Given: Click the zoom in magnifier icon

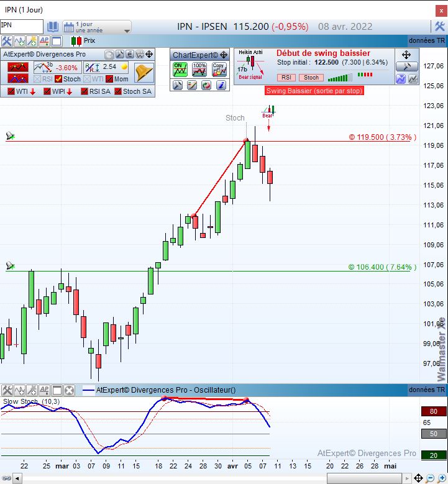Looking at the screenshot, I should pyautogui.click(x=442, y=478).
